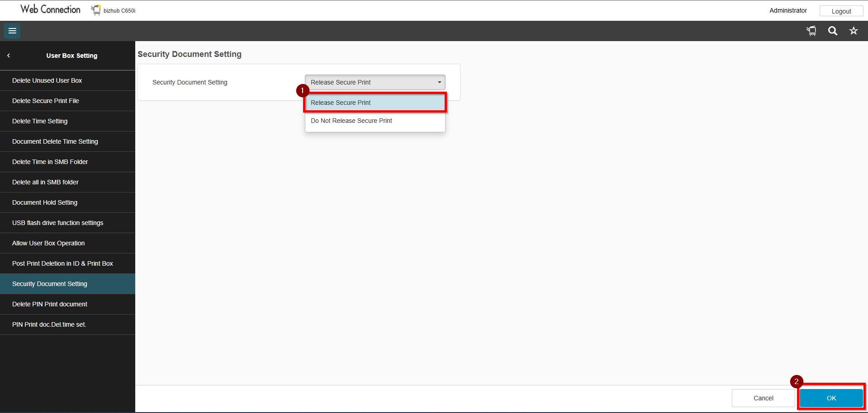This screenshot has width=868, height=413.
Task: Open Delete PIN Print document
Action: pos(50,304)
